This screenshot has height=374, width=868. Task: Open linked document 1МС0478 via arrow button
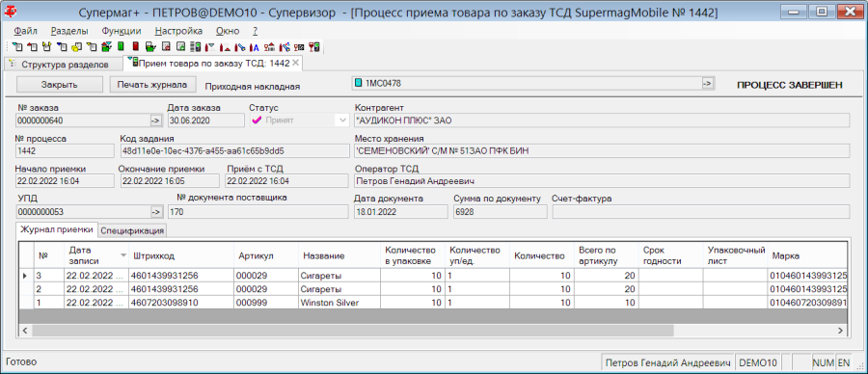(707, 84)
